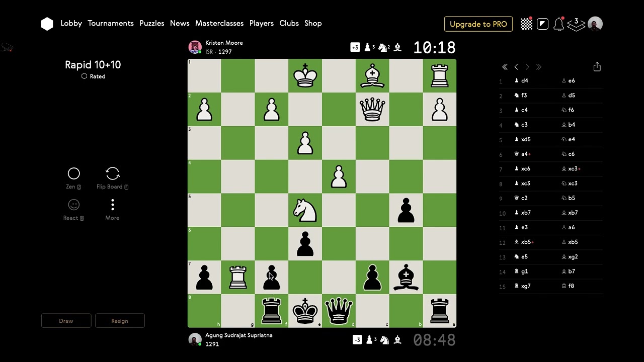
Task: Click black's move 1 e6
Action: [x=569, y=80]
